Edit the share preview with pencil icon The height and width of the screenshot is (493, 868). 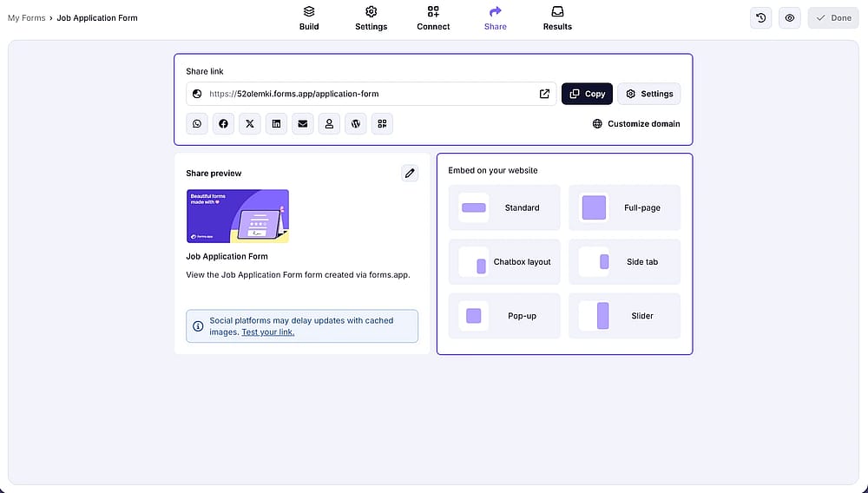pyautogui.click(x=410, y=174)
